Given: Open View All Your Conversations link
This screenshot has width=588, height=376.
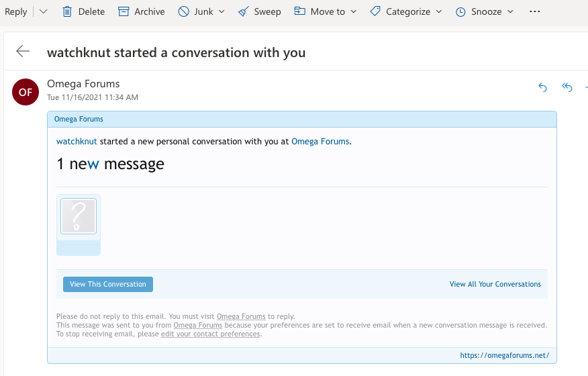Looking at the screenshot, I should coord(495,284).
